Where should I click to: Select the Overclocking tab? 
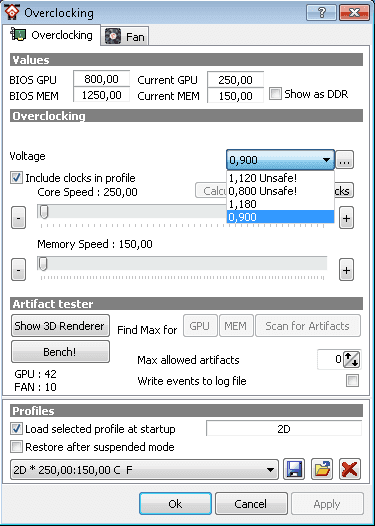tap(51, 35)
